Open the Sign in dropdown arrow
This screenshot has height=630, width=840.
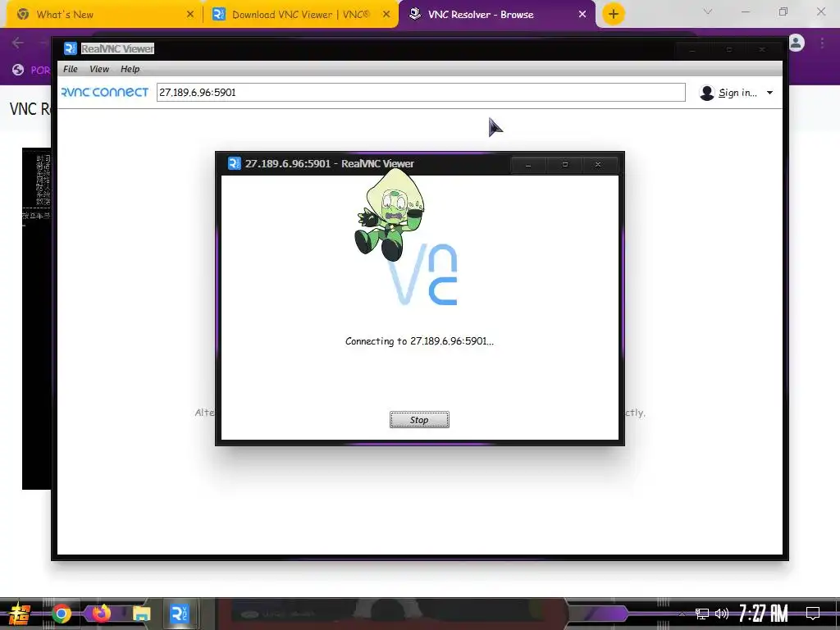tap(769, 93)
